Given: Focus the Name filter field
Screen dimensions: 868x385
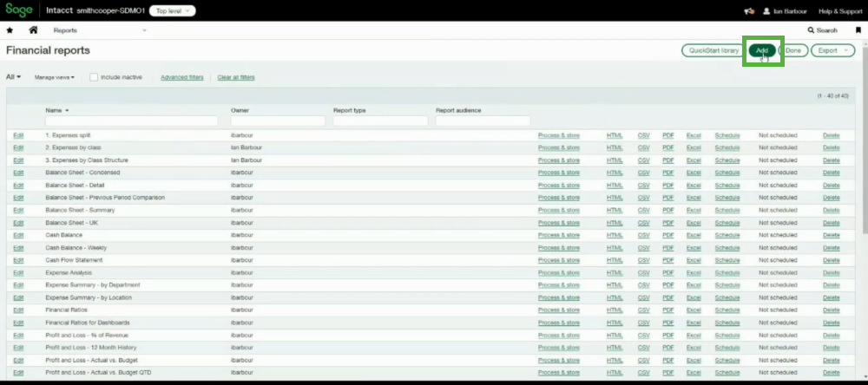Looking at the screenshot, I should (132, 121).
